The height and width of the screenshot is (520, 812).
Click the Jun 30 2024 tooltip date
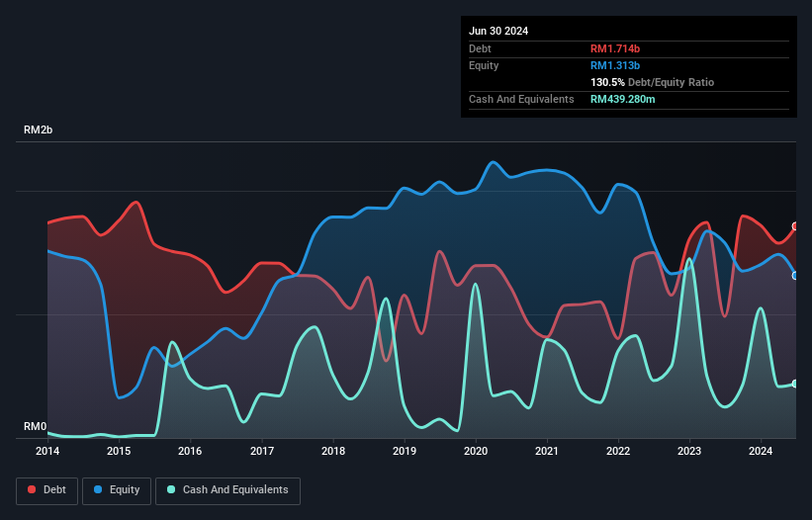click(498, 31)
